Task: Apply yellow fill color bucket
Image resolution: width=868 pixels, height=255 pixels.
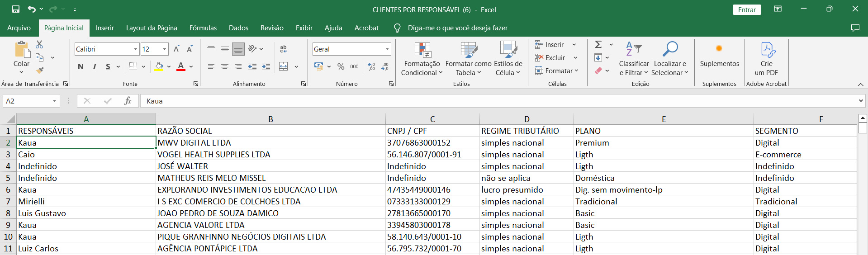Action: tap(159, 66)
